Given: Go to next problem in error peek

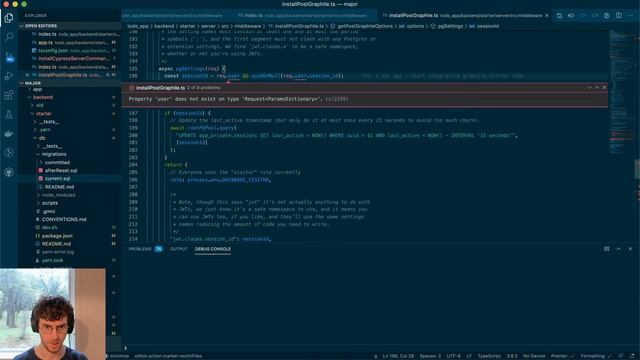Looking at the screenshot, I should pyautogui.click(x=589, y=88).
